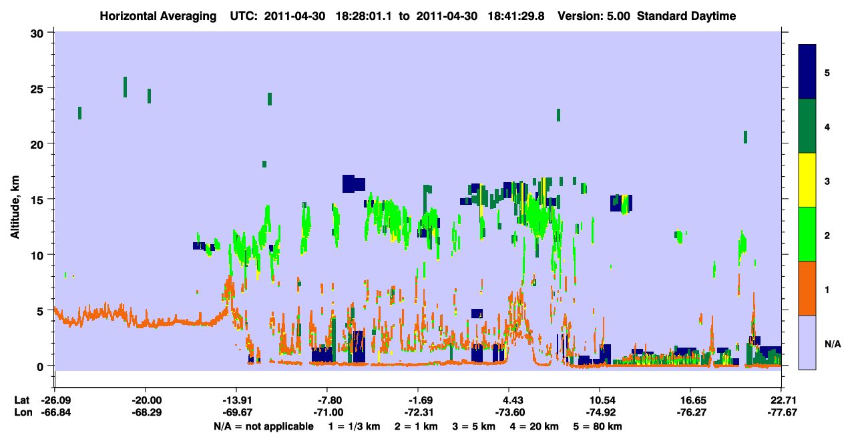The width and height of the screenshot is (868, 445).
Task: Click latitude value 10.54
Action: [600, 400]
